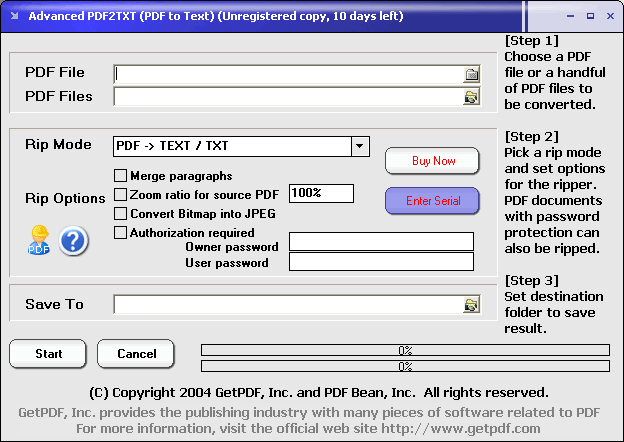Click the Cancel button
The width and height of the screenshot is (624, 442).
tap(136, 354)
